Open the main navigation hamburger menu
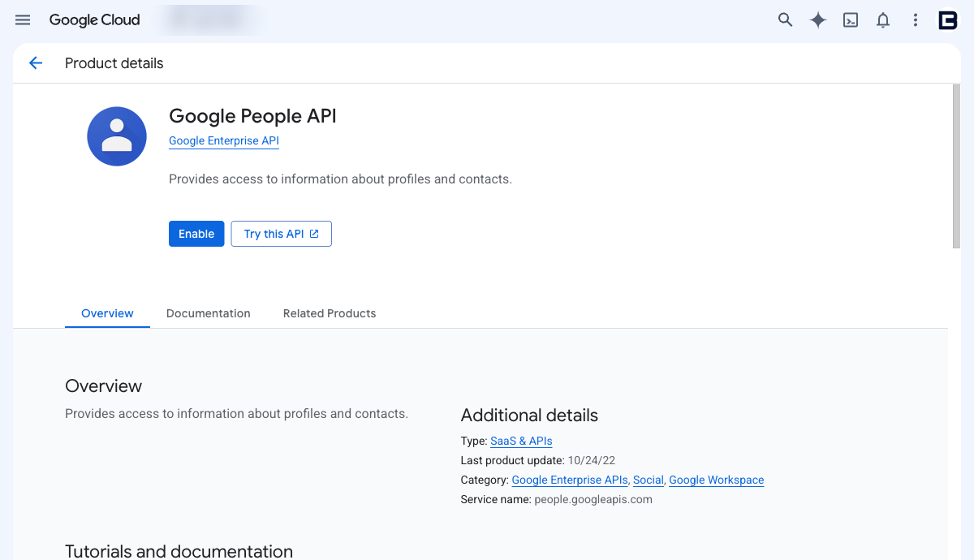The height and width of the screenshot is (560, 974). pos(23,20)
